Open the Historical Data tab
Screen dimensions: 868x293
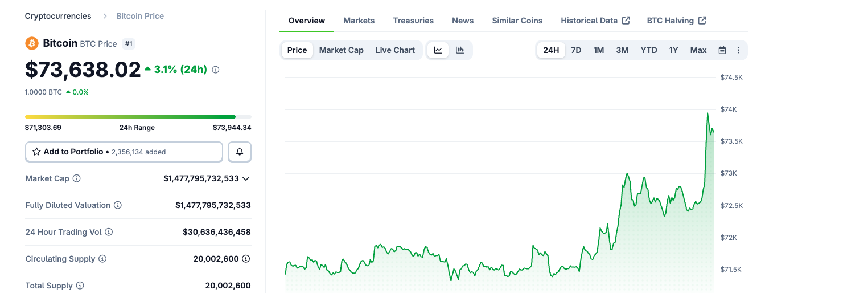[x=595, y=21]
